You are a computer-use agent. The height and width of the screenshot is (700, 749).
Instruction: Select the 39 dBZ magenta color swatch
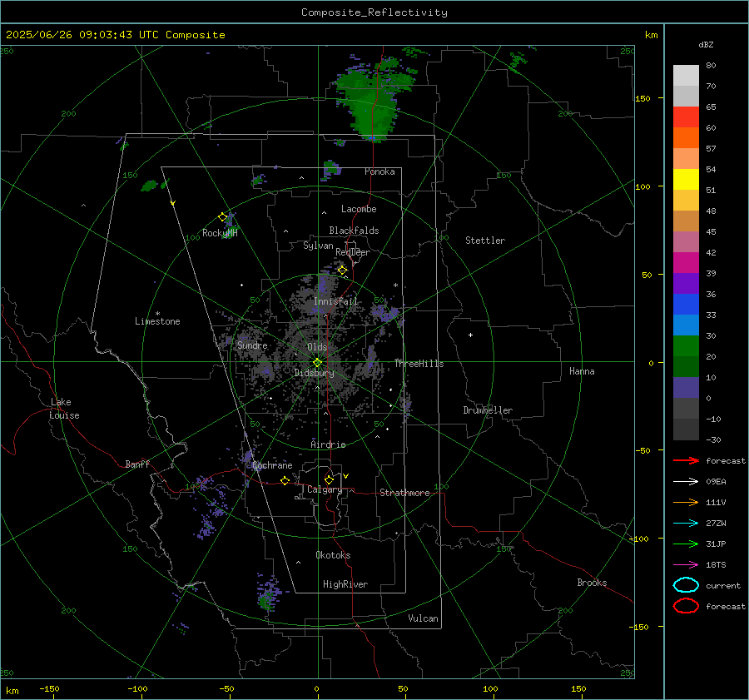pos(686,262)
